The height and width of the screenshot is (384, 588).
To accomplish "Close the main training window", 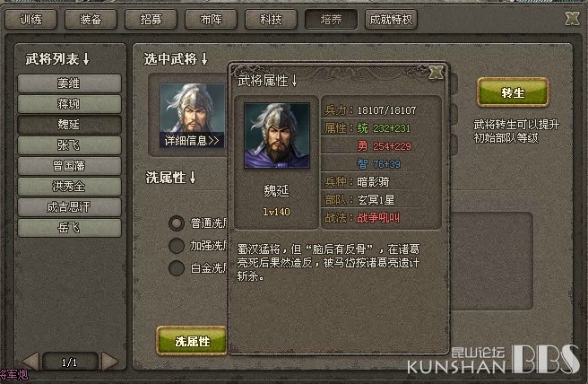I will coord(572,18).
